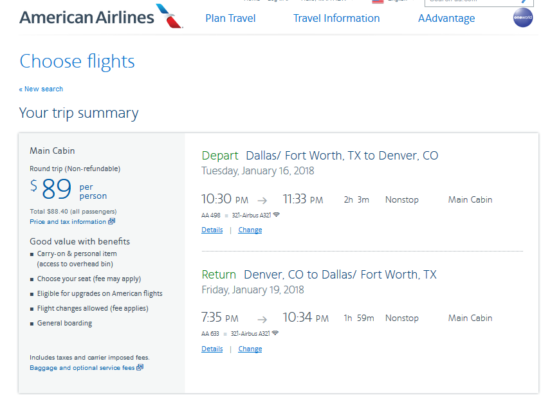Click the Wi-Fi icon on flight AA 498
This screenshot has width=550, height=395.
[x=276, y=215]
